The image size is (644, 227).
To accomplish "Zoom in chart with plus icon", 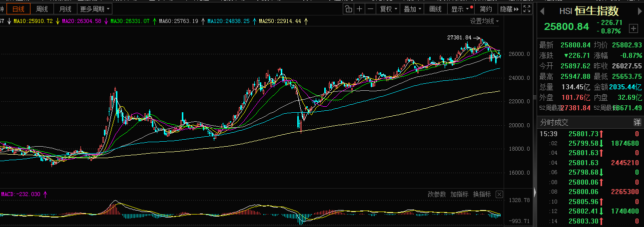I will [359, 9].
